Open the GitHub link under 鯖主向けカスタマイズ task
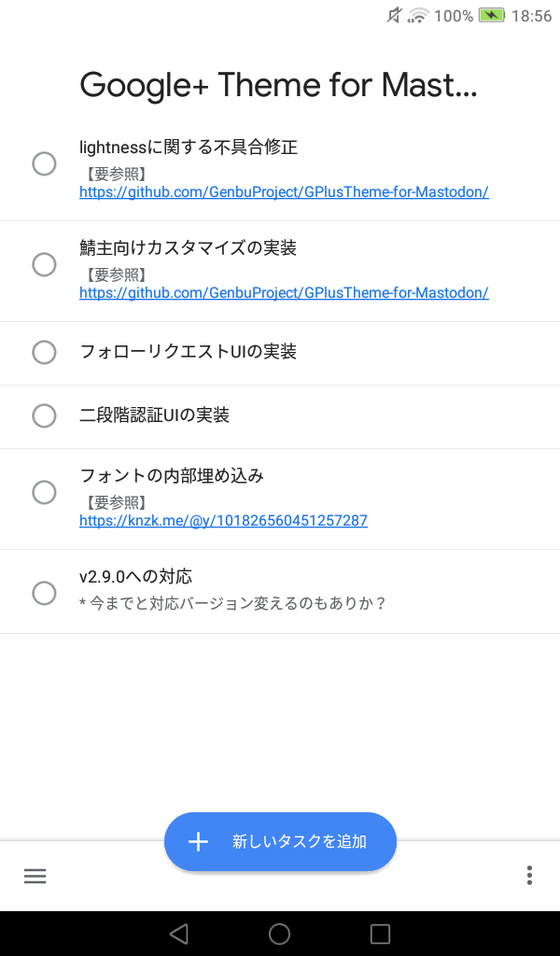This screenshot has width=560, height=956. pyautogui.click(x=284, y=293)
